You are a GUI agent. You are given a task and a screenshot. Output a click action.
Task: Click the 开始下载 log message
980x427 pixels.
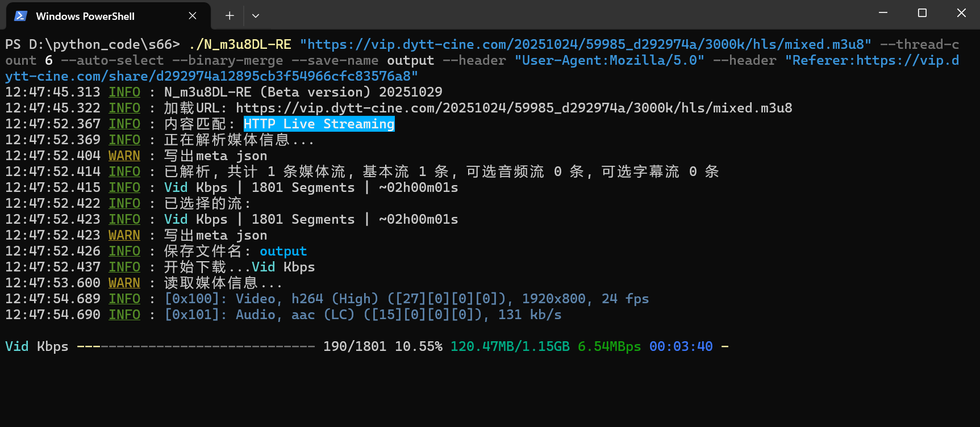[240, 267]
